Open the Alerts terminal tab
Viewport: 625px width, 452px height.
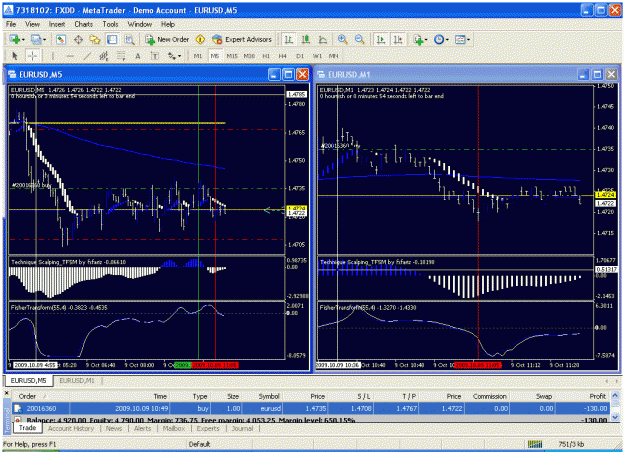pyautogui.click(x=142, y=428)
